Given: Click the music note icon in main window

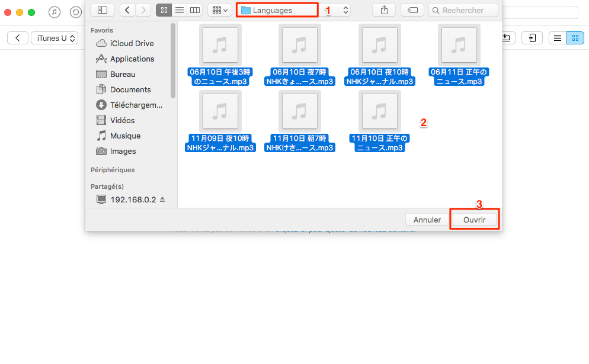Looking at the screenshot, I should (55, 12).
